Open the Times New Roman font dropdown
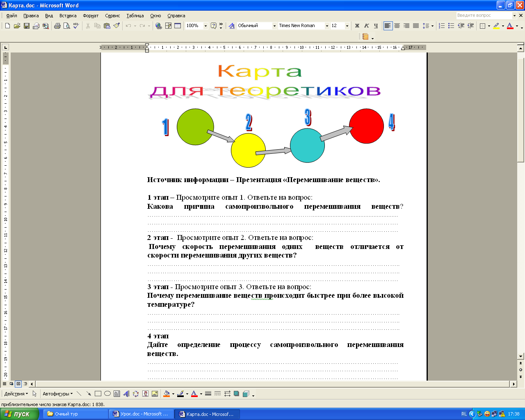The image size is (525, 420). click(x=327, y=26)
